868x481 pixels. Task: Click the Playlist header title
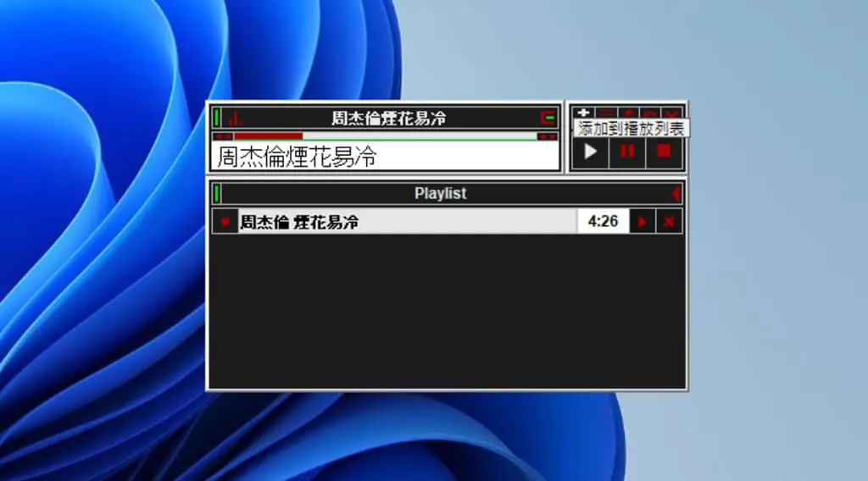(x=441, y=194)
